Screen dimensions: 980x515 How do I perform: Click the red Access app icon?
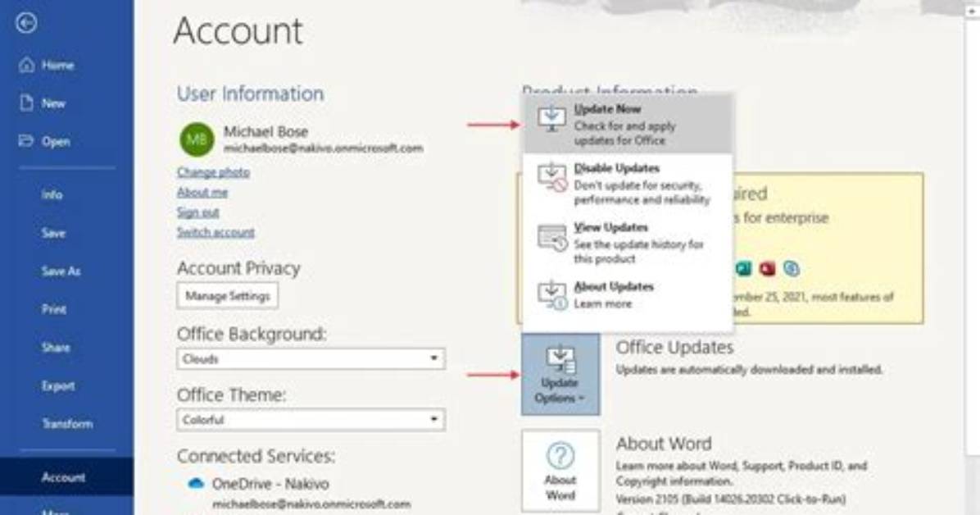767,268
